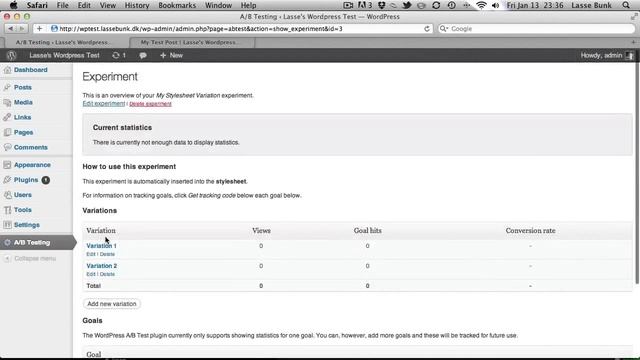
Task: Click the updates refresh icon in admin bar
Action: [x=116, y=56]
